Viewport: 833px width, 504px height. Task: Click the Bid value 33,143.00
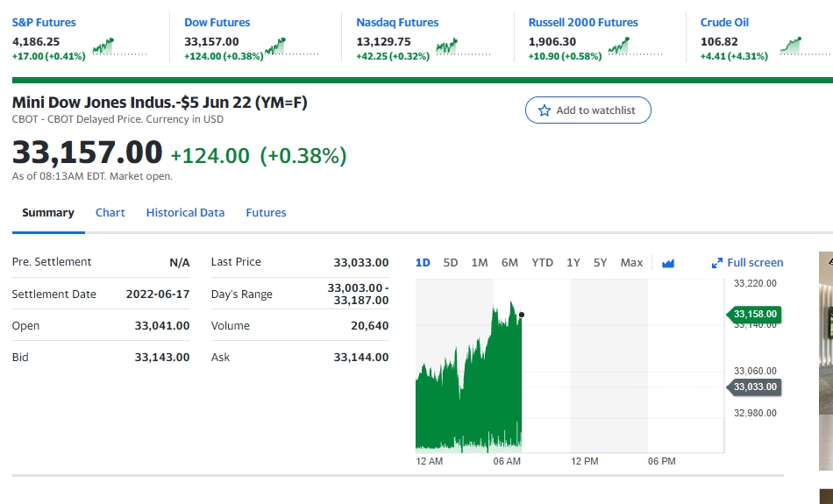pos(162,358)
